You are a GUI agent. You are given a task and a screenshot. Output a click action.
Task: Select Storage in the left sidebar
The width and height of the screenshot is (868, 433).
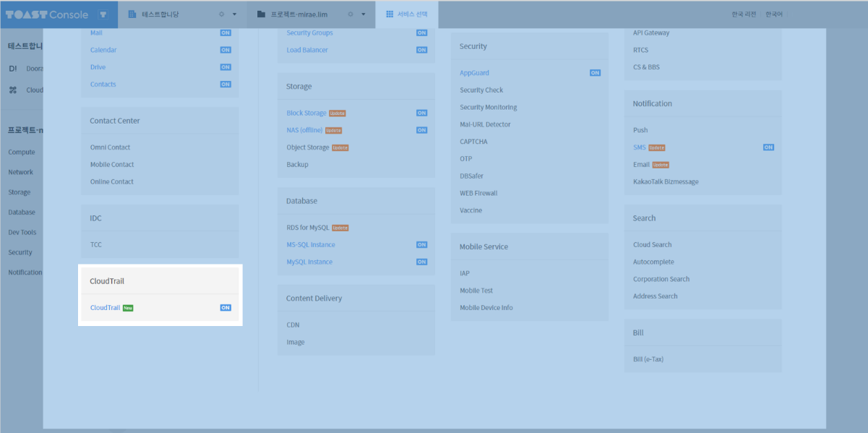coord(20,192)
